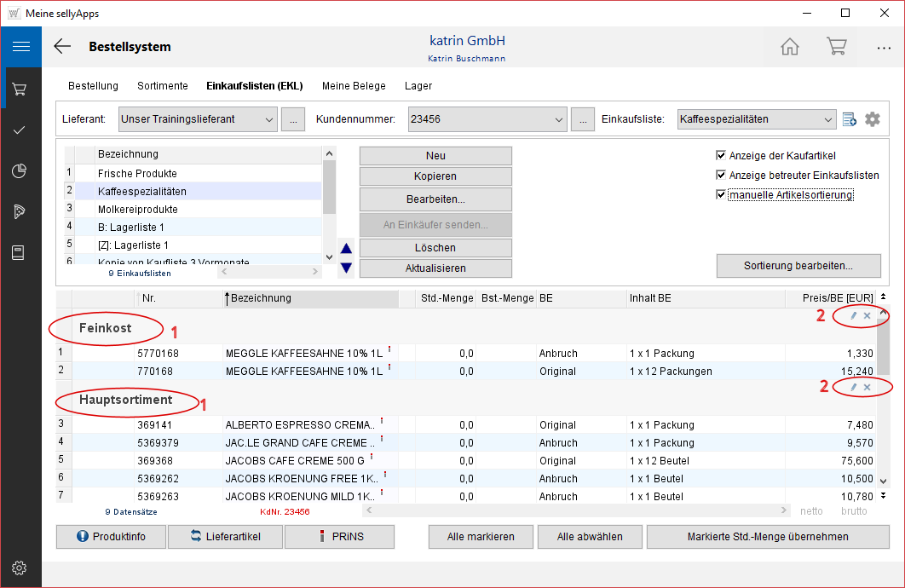Toggle Anzeige betreuter Einkaufslisten checkbox
Screen dimensions: 905x588
point(722,176)
